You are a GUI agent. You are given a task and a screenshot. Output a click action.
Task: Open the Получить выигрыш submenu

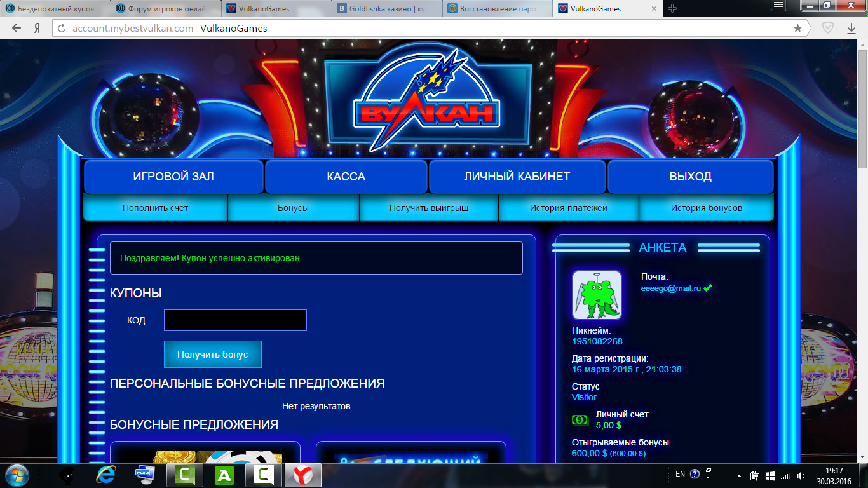pos(429,208)
